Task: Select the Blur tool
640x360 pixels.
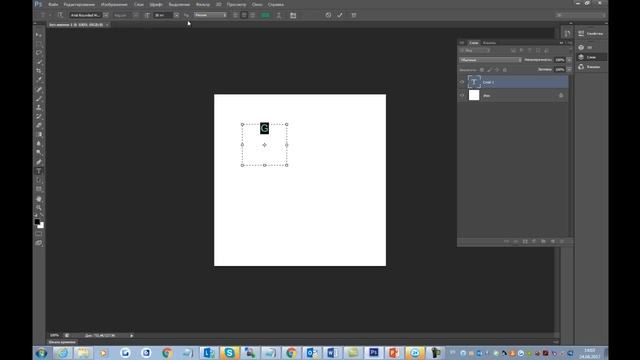Action: pos(39,143)
